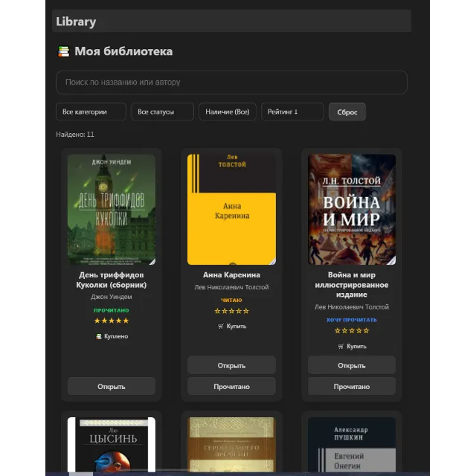Viewport: 476px width, 476px height.
Task: Click the Лю Цысинь book cover
Action: [x=112, y=445]
